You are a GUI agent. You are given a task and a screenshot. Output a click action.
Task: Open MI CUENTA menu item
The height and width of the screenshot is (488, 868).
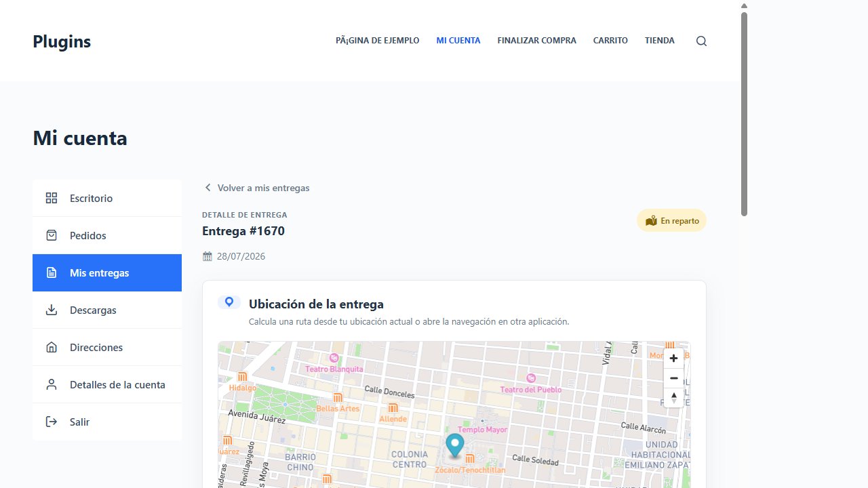click(458, 41)
